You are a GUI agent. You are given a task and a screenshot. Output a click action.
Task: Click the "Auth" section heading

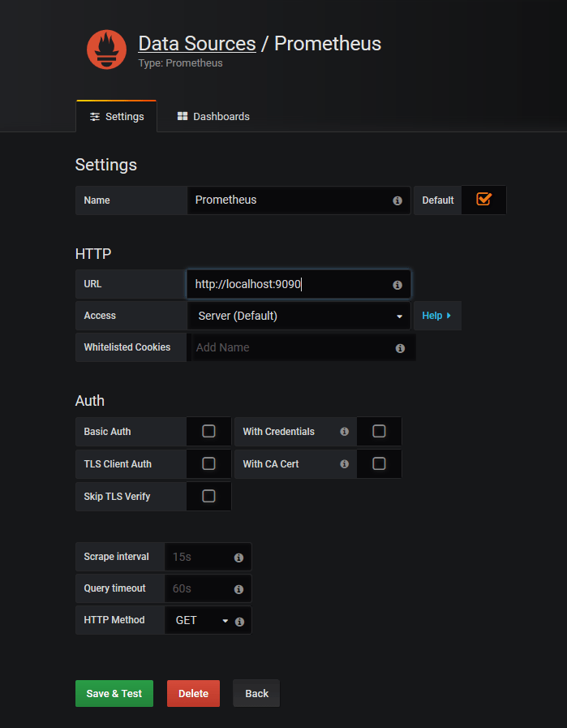coord(90,401)
